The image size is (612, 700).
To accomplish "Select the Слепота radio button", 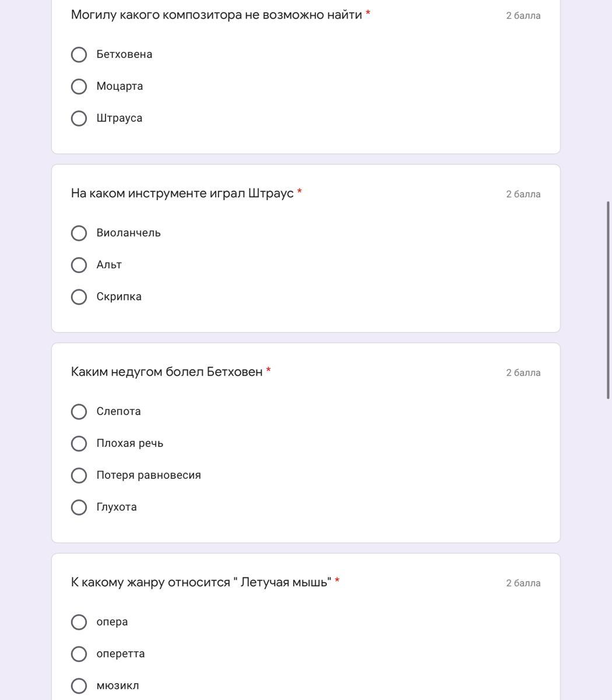I will (x=79, y=412).
